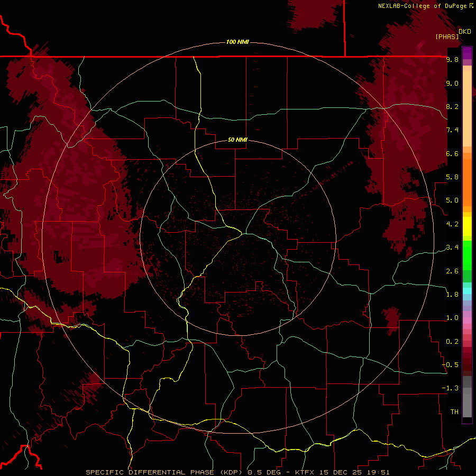Click the NEXLAB-College of DuPage title text
Screen dimensions: 476x476
click(x=423, y=6)
